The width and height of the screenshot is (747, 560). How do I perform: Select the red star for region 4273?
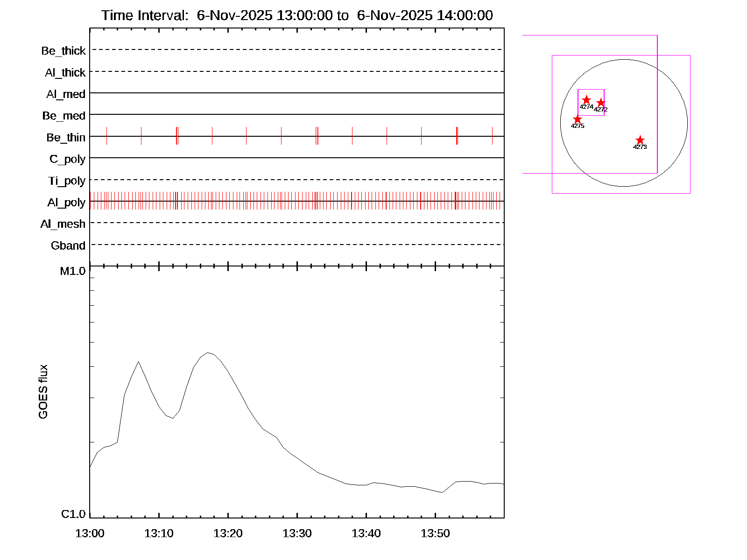coord(640,140)
